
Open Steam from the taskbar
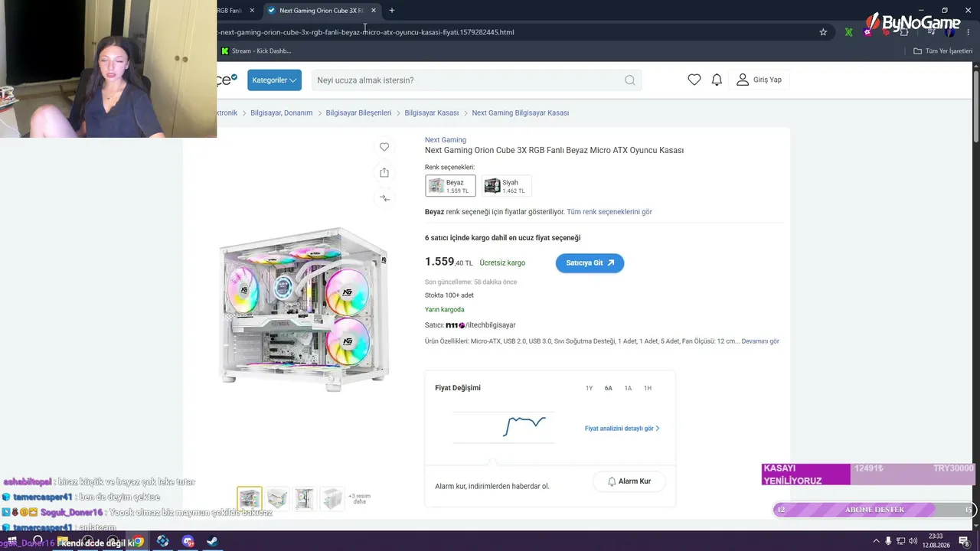click(212, 541)
